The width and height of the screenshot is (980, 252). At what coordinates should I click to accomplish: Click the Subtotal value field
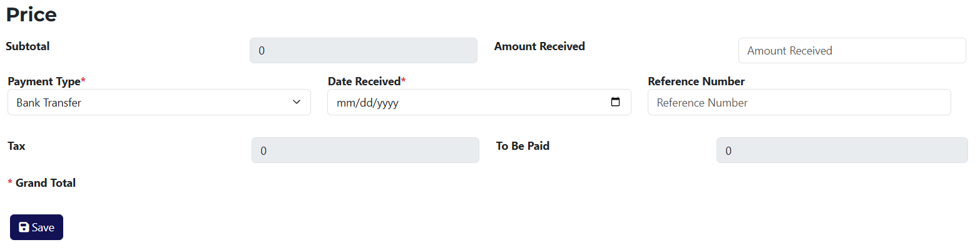click(363, 51)
